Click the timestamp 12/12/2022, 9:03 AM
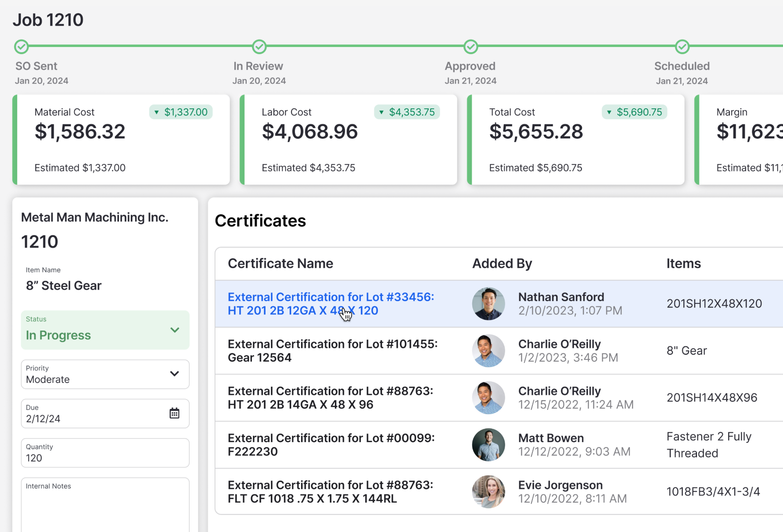This screenshot has width=783, height=532. pyautogui.click(x=575, y=452)
